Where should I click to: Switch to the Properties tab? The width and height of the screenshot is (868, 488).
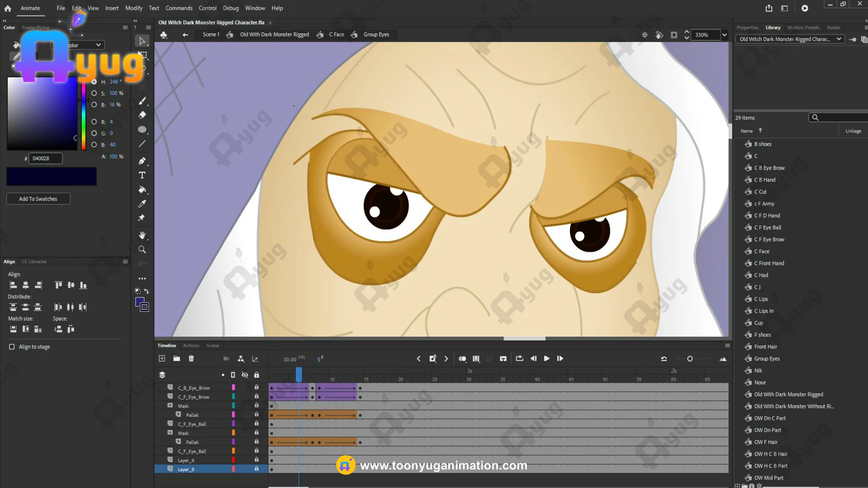[747, 28]
